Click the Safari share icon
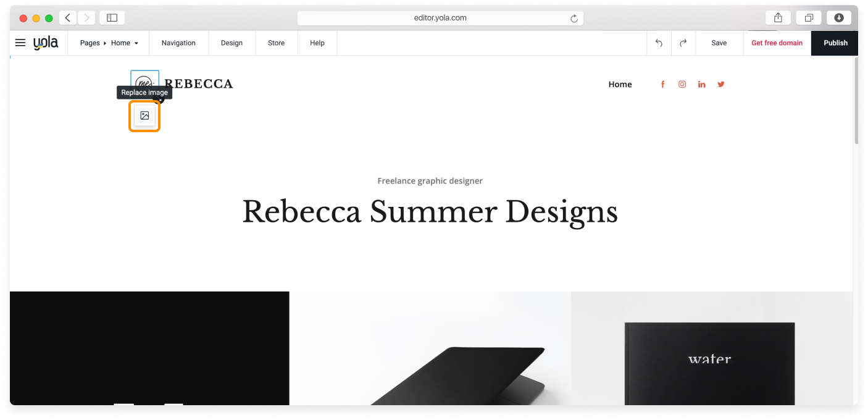 [778, 17]
